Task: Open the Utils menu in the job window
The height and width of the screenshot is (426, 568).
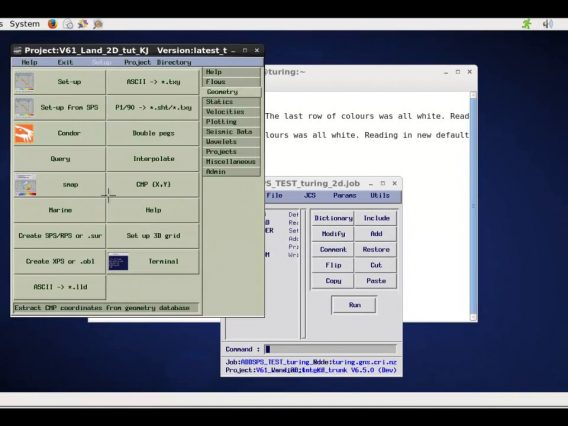Action: point(380,196)
